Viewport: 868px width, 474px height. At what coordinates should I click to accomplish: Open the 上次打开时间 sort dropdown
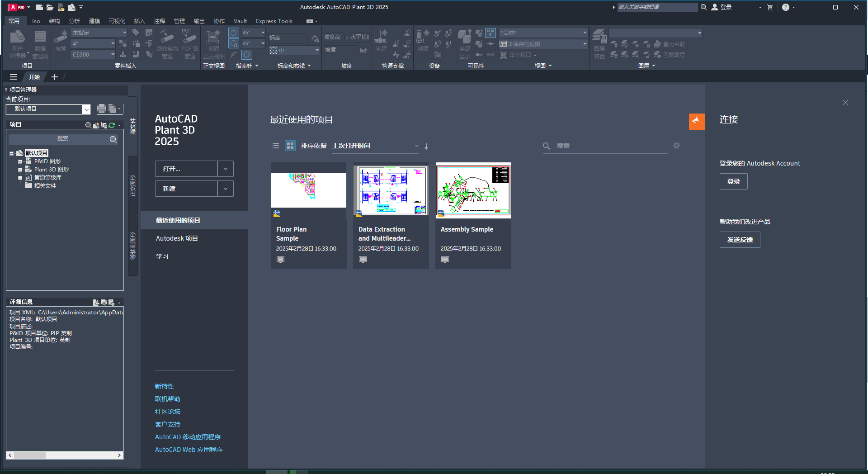(x=375, y=146)
